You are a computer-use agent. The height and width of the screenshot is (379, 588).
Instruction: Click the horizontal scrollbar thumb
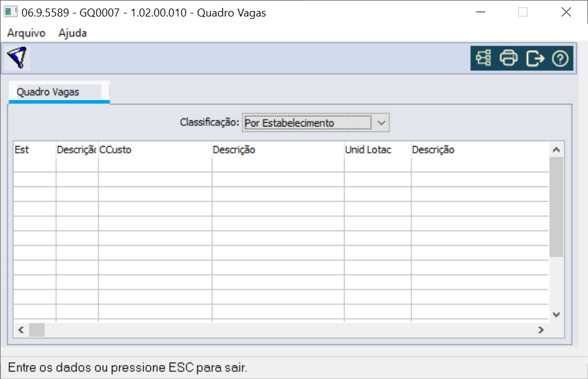tap(37, 330)
